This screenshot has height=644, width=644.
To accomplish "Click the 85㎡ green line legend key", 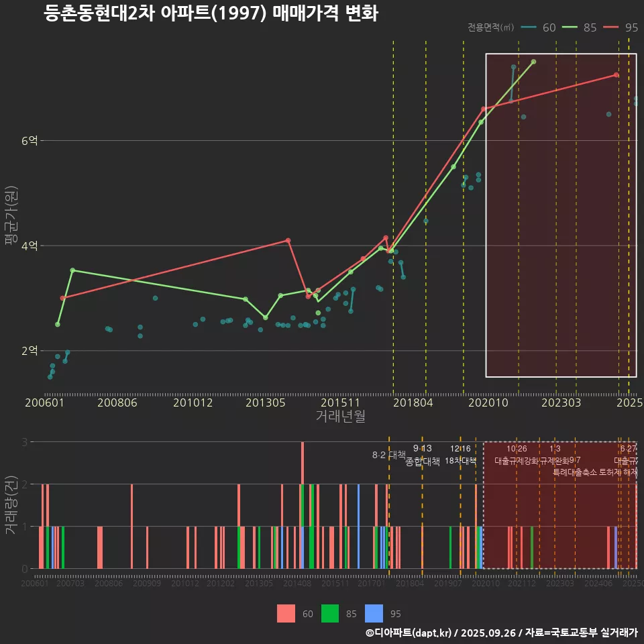I will click(570, 28).
